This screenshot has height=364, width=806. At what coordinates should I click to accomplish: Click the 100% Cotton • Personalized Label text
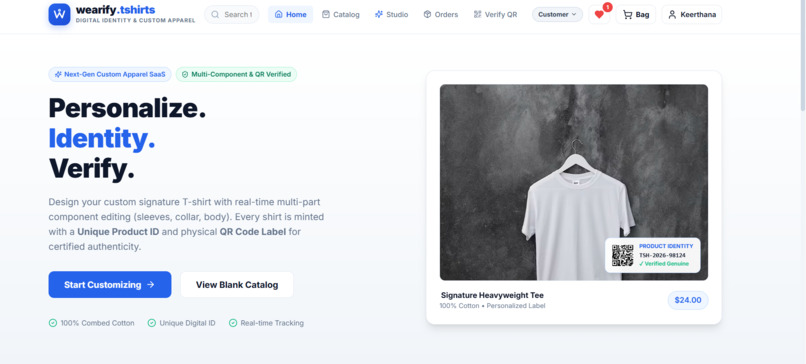(x=492, y=306)
